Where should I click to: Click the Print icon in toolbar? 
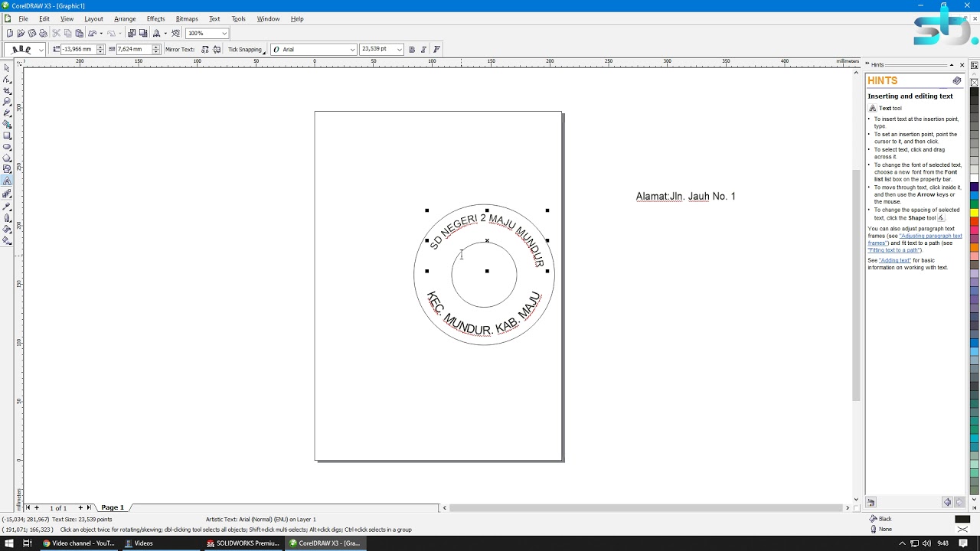coord(43,33)
